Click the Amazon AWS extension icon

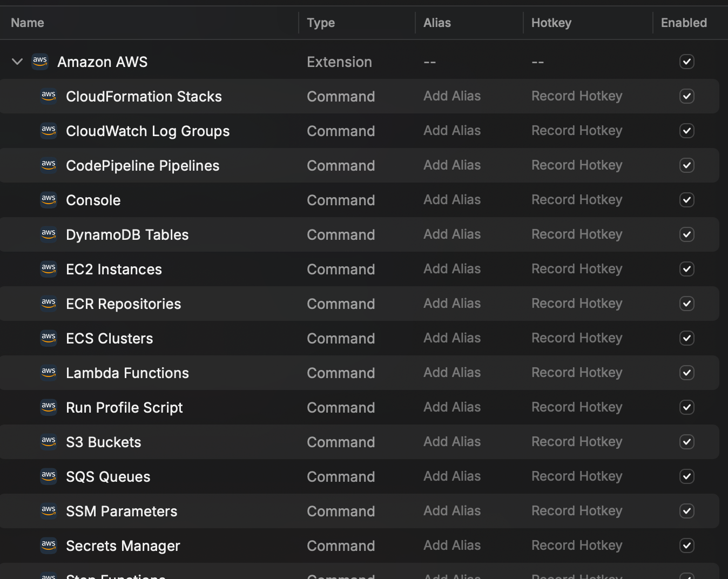click(x=40, y=62)
